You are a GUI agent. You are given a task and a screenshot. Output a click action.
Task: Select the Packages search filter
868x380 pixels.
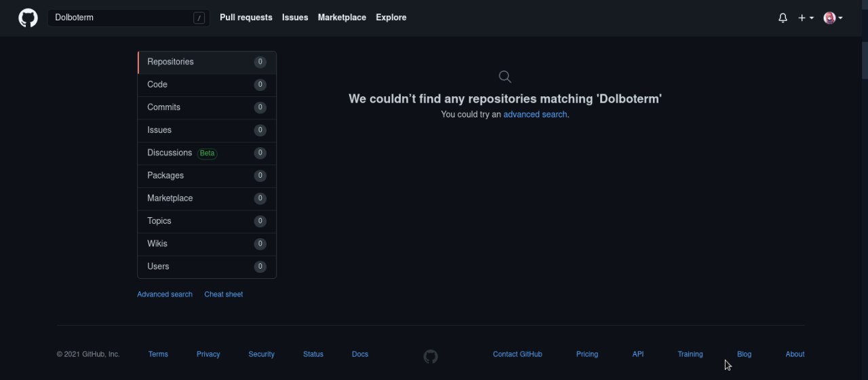tap(207, 176)
